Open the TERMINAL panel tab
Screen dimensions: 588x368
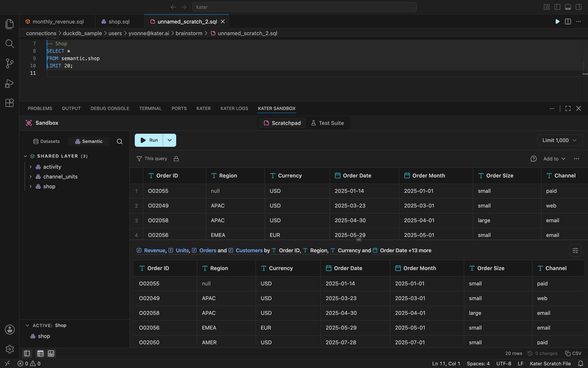click(x=150, y=108)
